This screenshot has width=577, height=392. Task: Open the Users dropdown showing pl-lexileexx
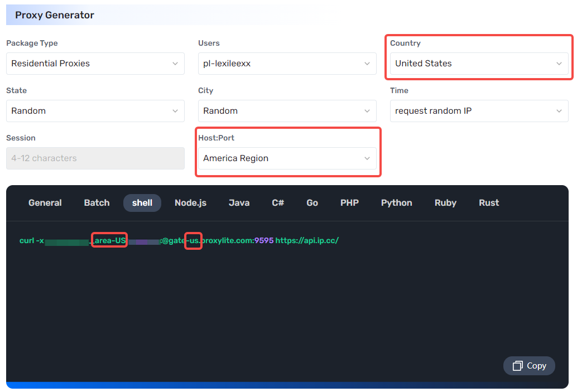click(x=287, y=64)
